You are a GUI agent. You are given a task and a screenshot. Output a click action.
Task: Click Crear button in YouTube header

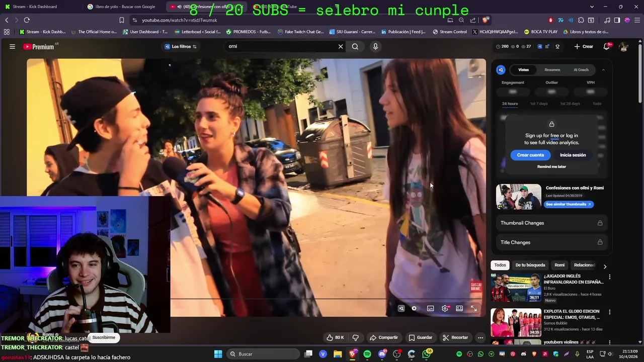pyautogui.click(x=584, y=46)
